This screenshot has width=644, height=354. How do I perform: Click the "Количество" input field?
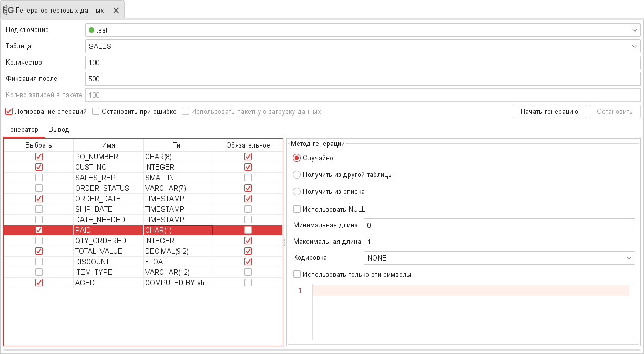pos(363,62)
